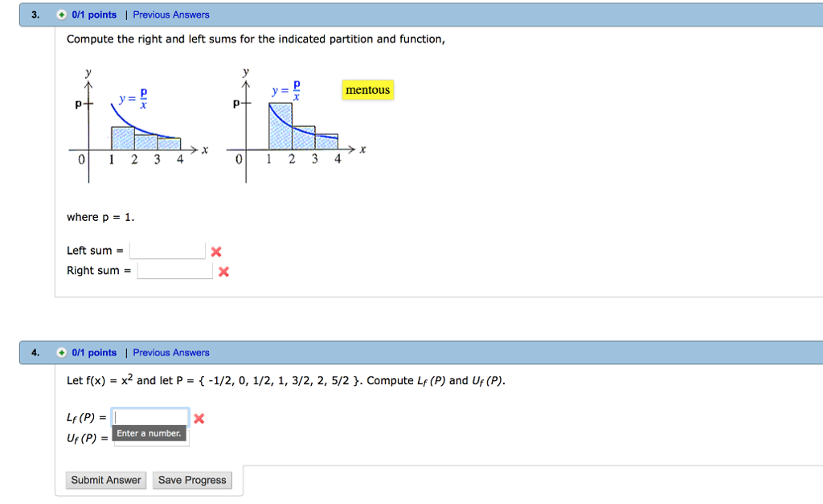The height and width of the screenshot is (504, 823).
Task: Open Previous Answers for question 3
Action: click(171, 14)
